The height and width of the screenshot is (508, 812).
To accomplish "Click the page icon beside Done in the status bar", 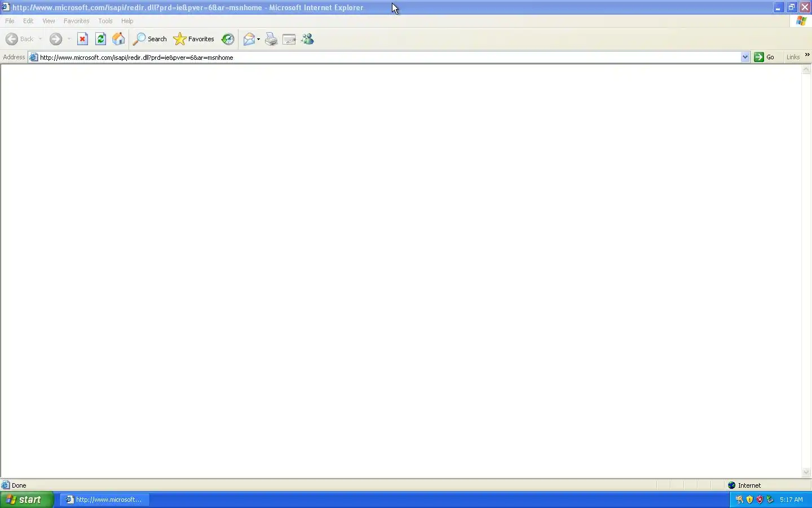I will pyautogui.click(x=6, y=485).
